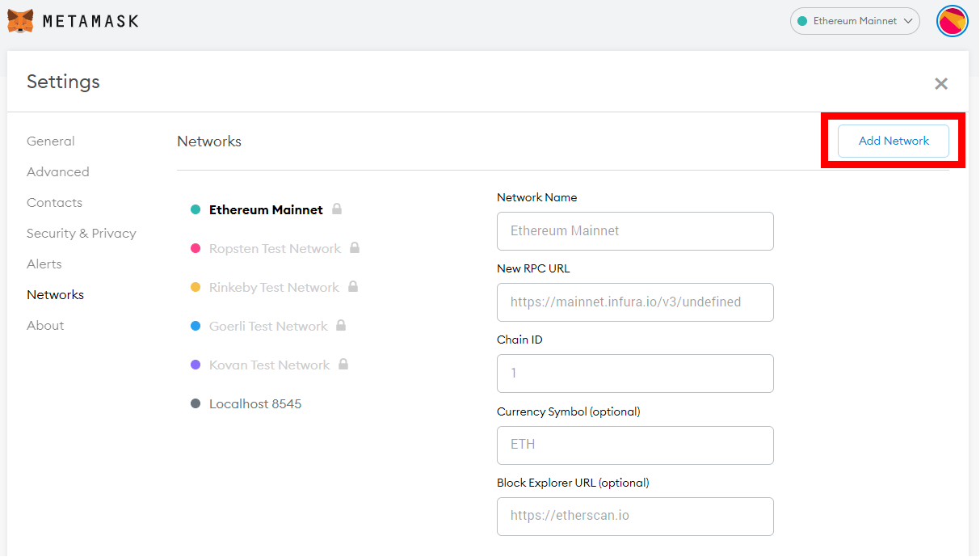Switch to Security & Privacy settings
Viewport: 980px width, 557px height.
click(82, 233)
